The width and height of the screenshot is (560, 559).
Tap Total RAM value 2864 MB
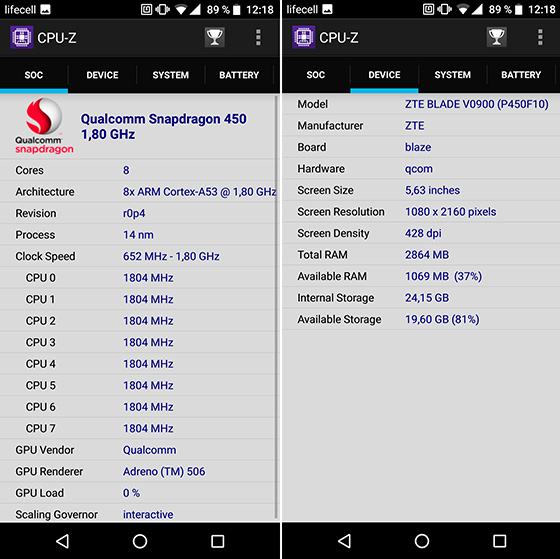coord(427,254)
